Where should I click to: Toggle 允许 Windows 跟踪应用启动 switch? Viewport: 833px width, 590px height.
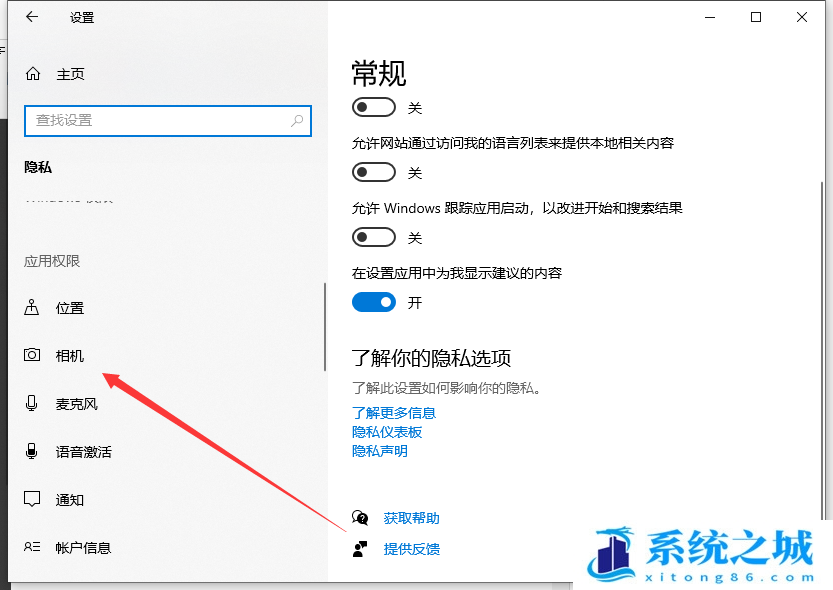[373, 237]
